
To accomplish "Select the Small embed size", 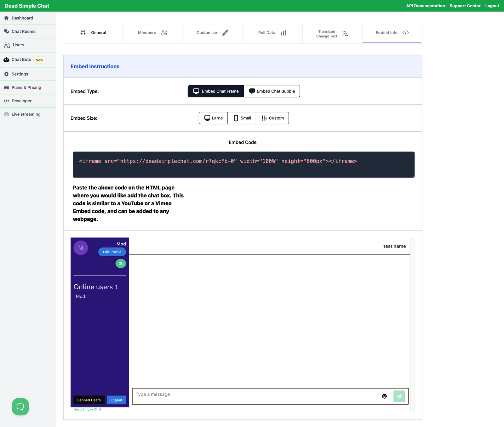I will (x=242, y=118).
